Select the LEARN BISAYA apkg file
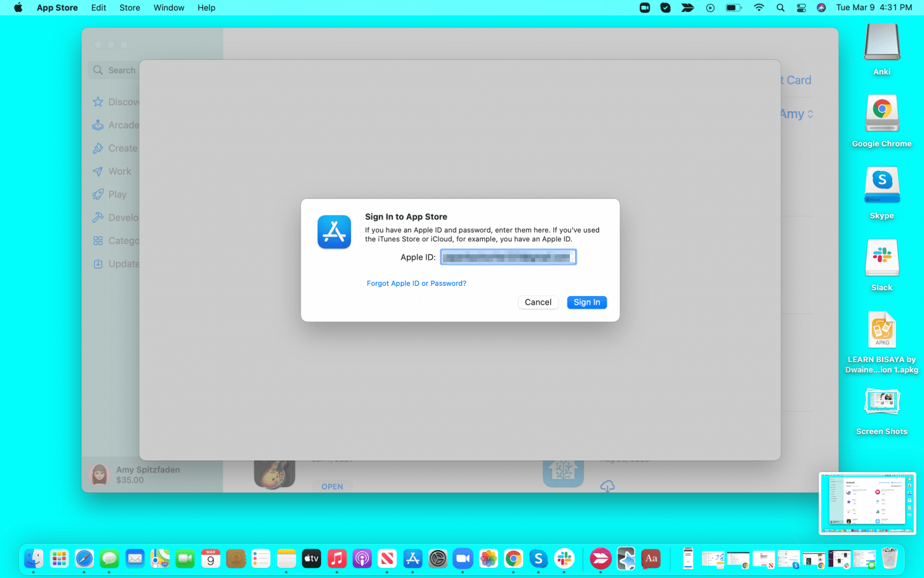Image resolution: width=924 pixels, height=578 pixels. tap(881, 330)
